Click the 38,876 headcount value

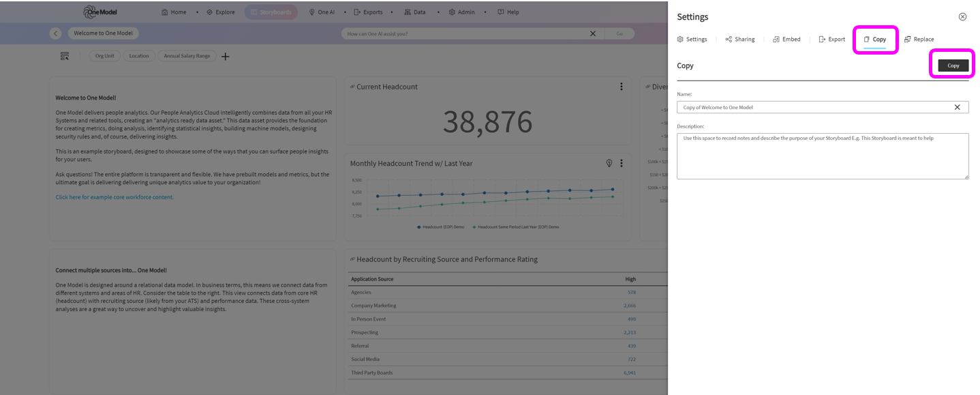click(x=487, y=121)
